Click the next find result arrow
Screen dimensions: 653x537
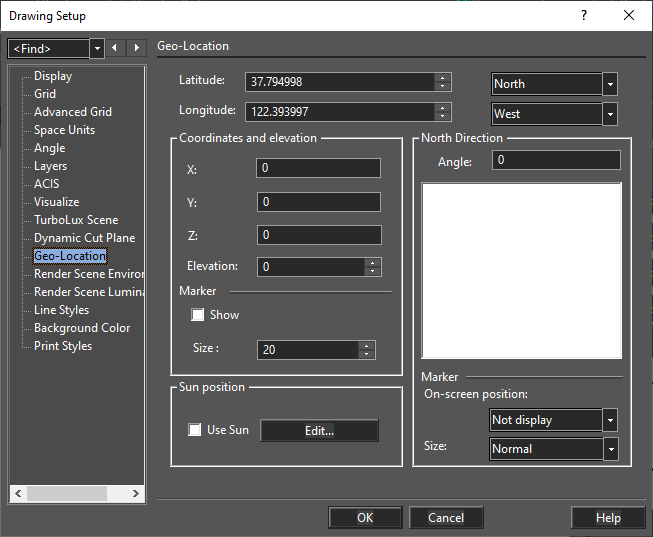coord(137,48)
